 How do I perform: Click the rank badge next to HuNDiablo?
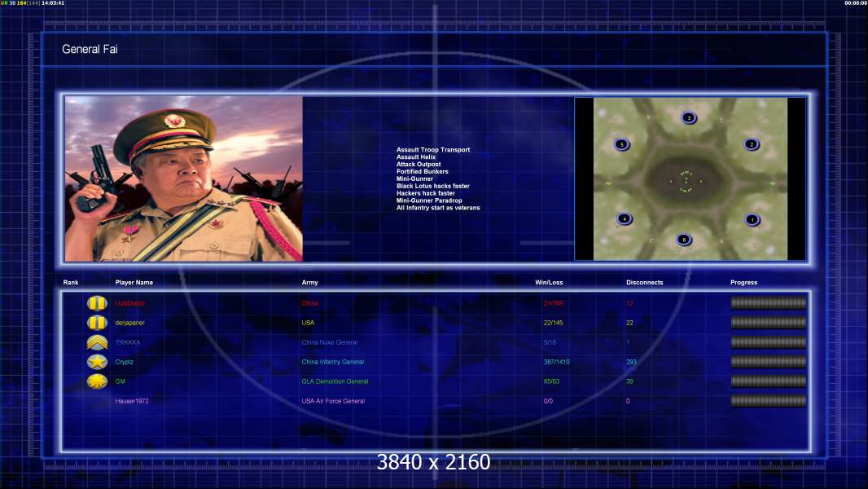[x=97, y=303]
